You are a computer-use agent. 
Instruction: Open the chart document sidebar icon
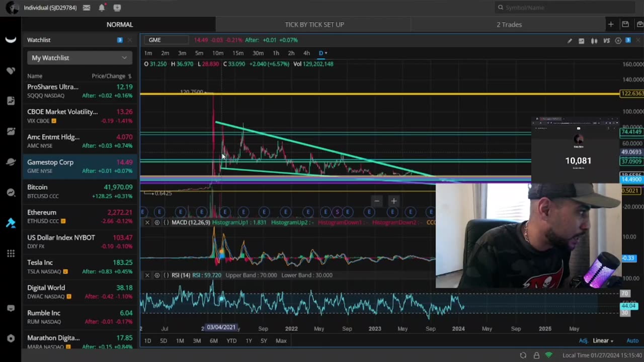[11, 101]
